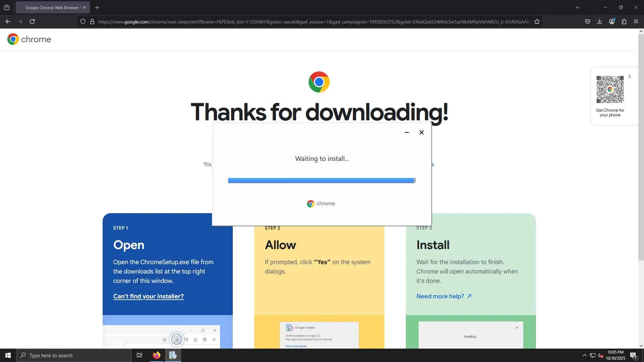Open the Firefox hamburger application menu
Screen dimensions: 644x362
(636, 21)
